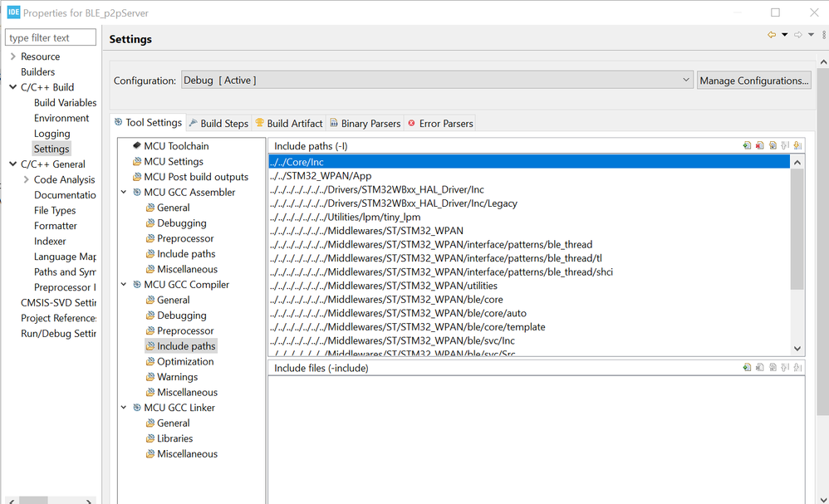Open Builders in the left tree
829x504 pixels.
point(37,72)
